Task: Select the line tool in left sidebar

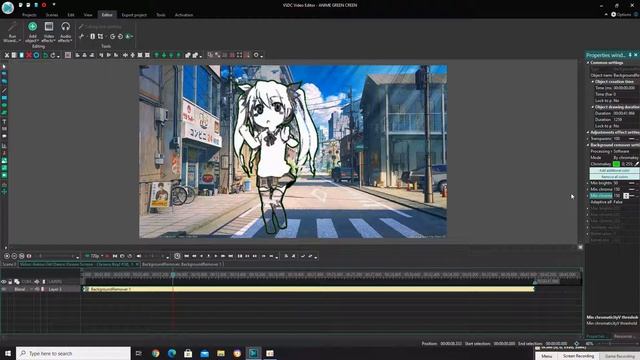Action: (4, 90)
